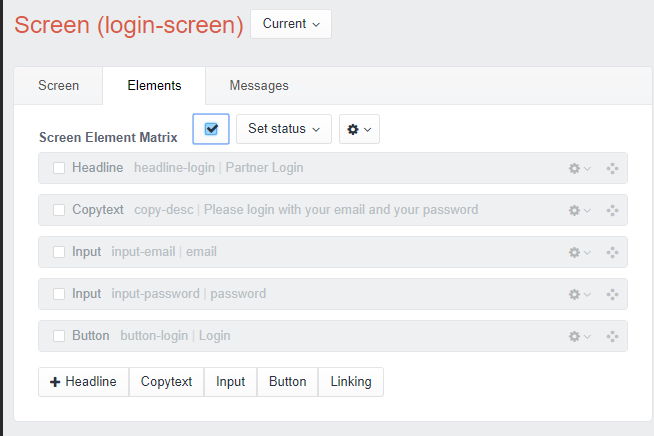Open the gear dropdown for the input-password row
654x436 pixels.
point(579,294)
